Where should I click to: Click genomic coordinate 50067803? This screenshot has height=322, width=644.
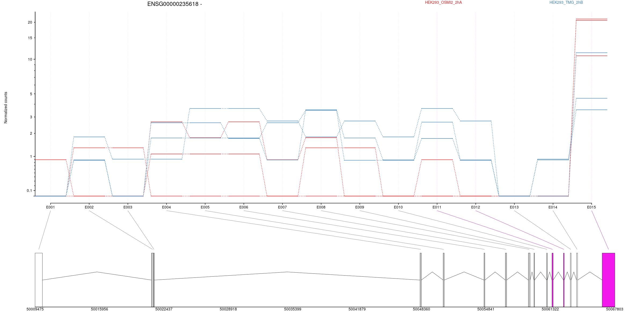614,309
